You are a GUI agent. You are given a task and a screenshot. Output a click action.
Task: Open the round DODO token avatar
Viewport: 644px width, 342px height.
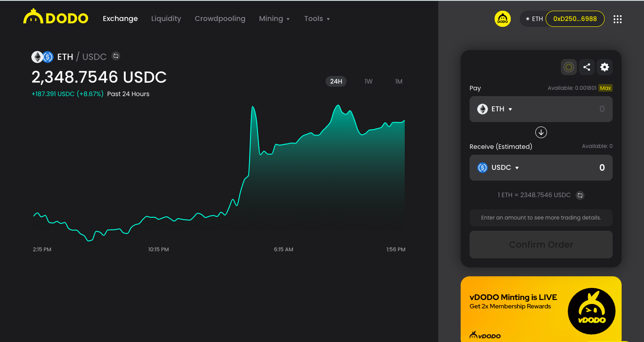[x=502, y=19]
